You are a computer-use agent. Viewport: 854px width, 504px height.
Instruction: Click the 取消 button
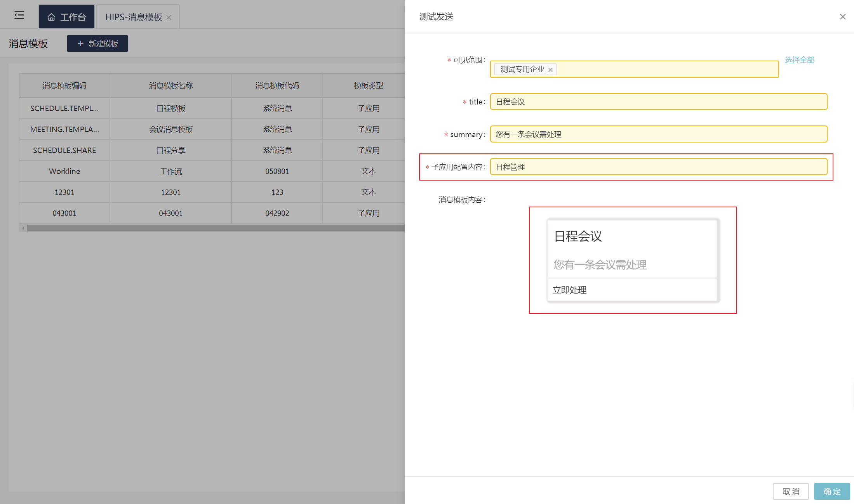791,492
